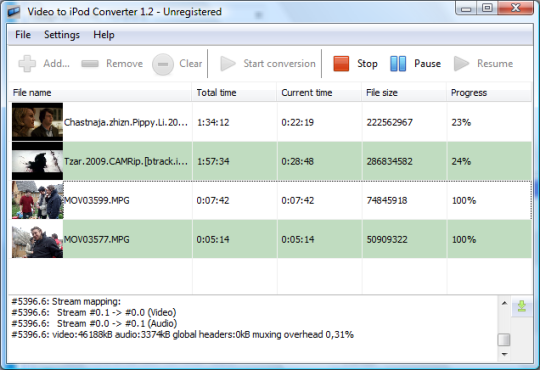This screenshot has width=540, height=370.
Task: Click current time 0:05:14 of MOV03577.MPG
Action: (x=298, y=239)
